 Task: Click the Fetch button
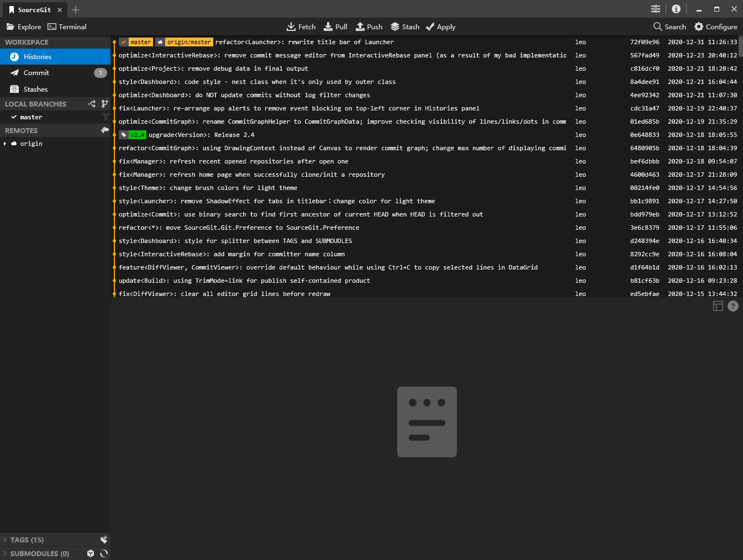[x=301, y=27]
